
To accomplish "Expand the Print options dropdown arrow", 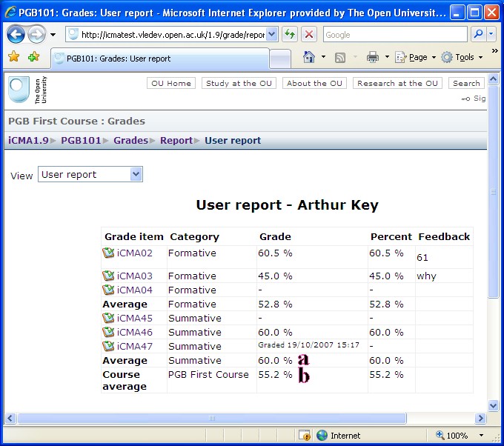I will (x=387, y=57).
